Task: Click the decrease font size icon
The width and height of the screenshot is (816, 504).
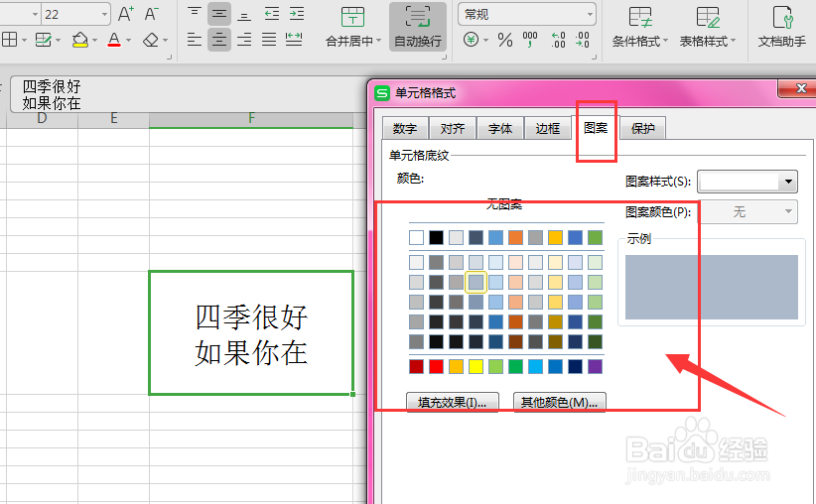Action: tap(151, 14)
